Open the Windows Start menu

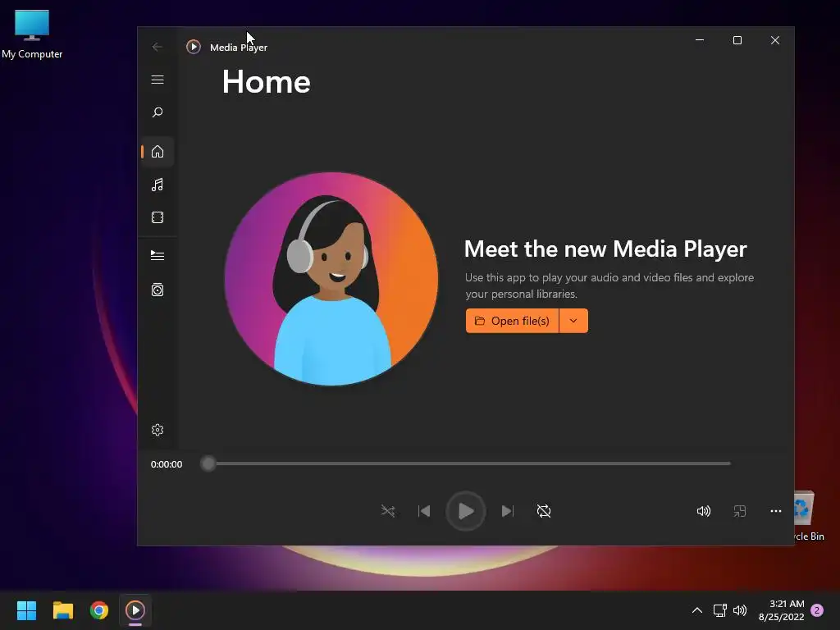(x=26, y=610)
